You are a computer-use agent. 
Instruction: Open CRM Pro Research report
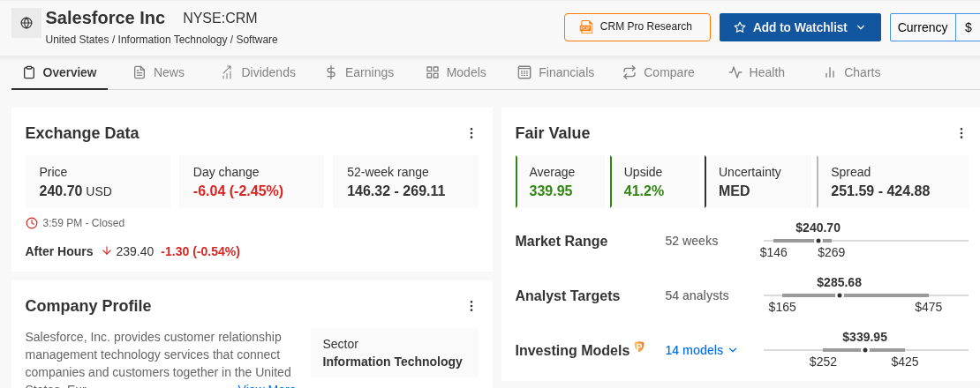coord(637,27)
